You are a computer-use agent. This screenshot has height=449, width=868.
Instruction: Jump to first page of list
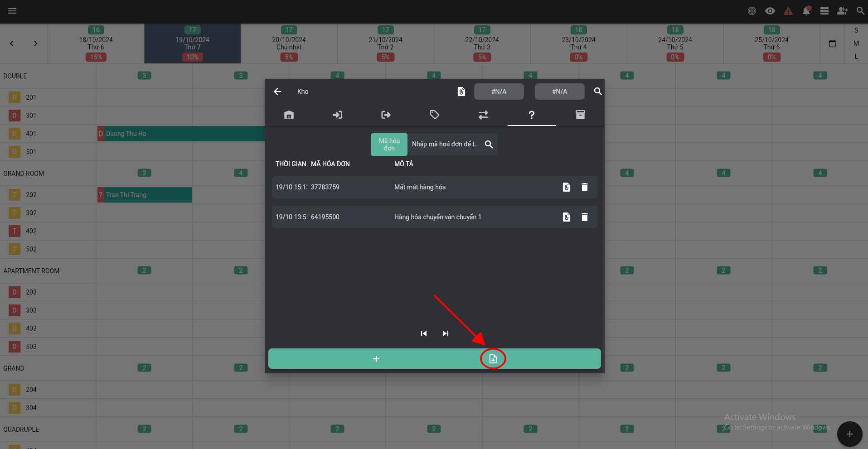(x=424, y=333)
